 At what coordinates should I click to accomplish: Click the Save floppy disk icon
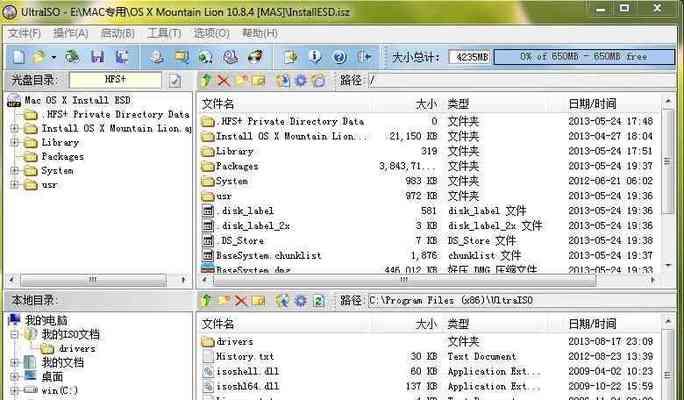tap(97, 57)
